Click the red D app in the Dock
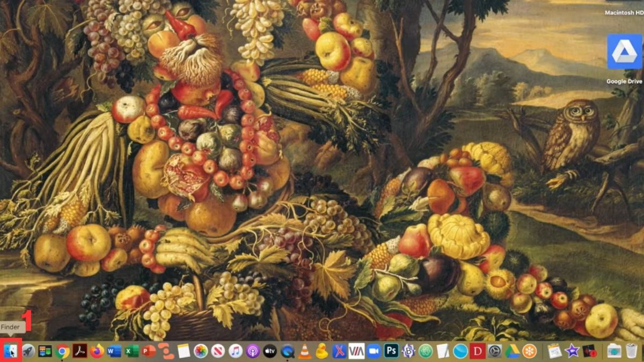644x362 pixels. pyautogui.click(x=477, y=351)
